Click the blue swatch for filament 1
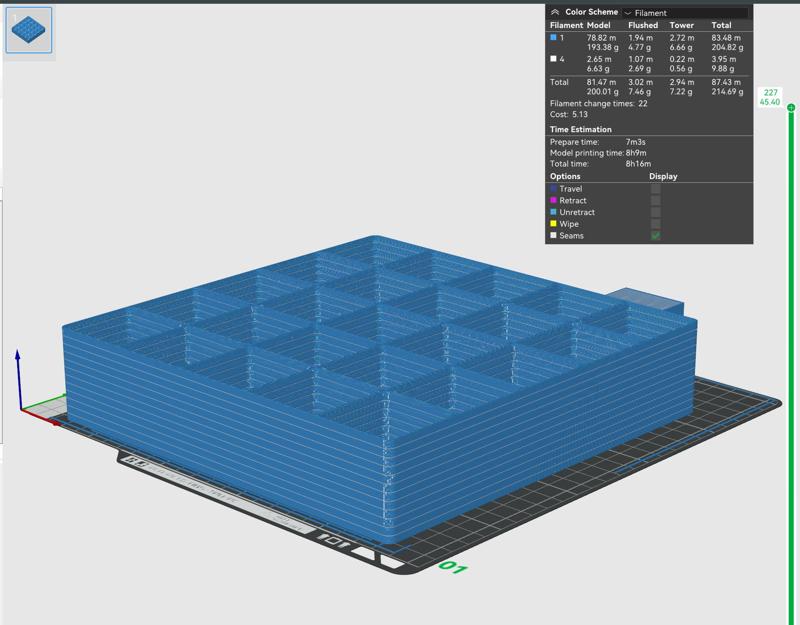Viewport: 800px width, 625px height. (554, 38)
